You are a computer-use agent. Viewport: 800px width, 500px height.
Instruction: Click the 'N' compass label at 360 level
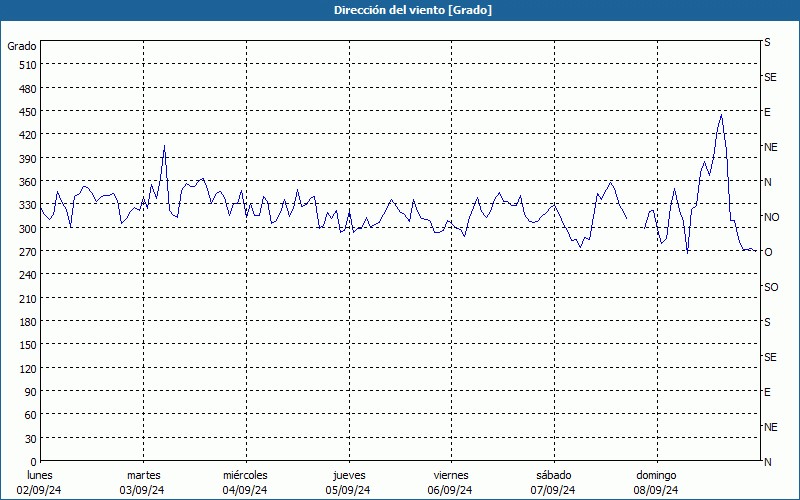768,182
